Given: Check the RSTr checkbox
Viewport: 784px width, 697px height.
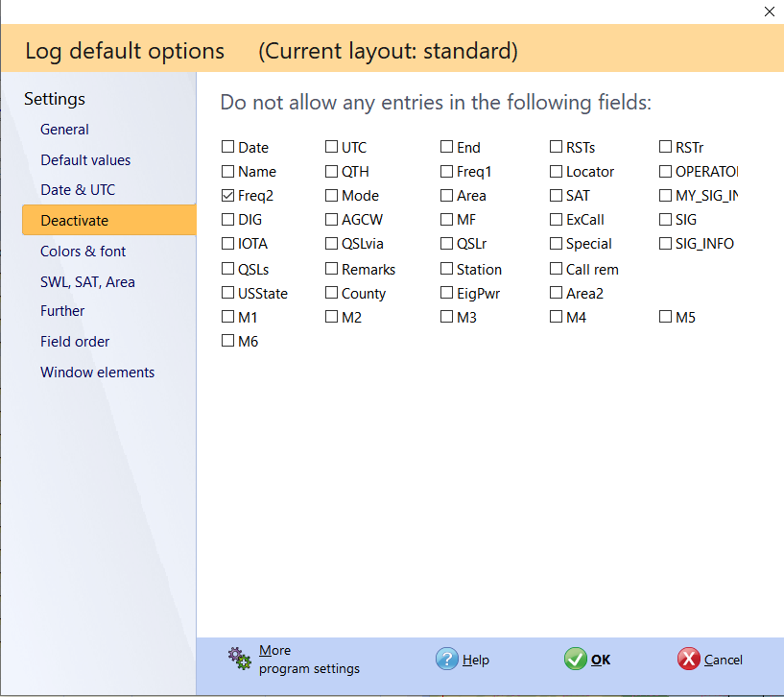Looking at the screenshot, I should (666, 147).
